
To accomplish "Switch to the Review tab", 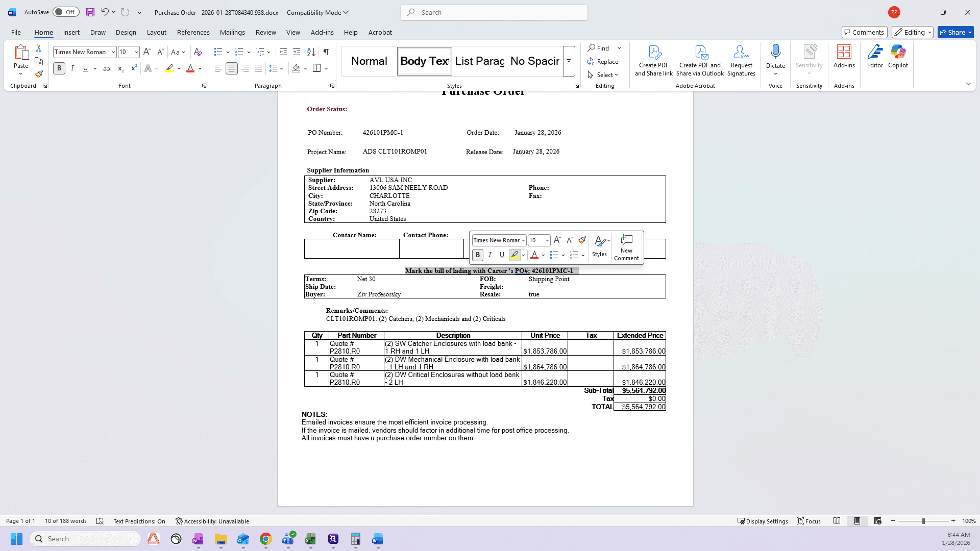I will tap(265, 32).
